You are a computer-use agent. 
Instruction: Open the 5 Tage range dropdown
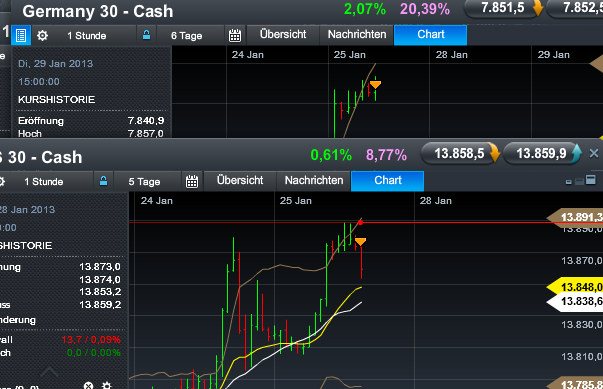144,182
